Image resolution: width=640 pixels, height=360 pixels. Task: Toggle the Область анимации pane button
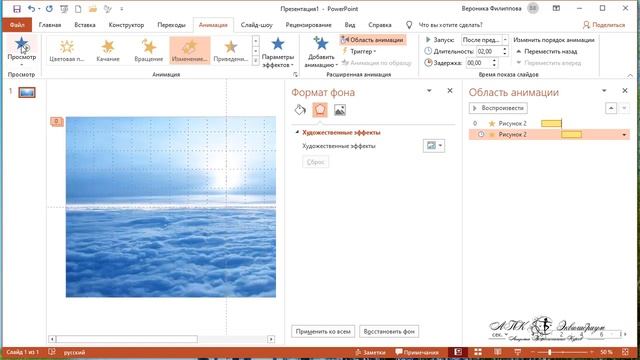[373, 40]
